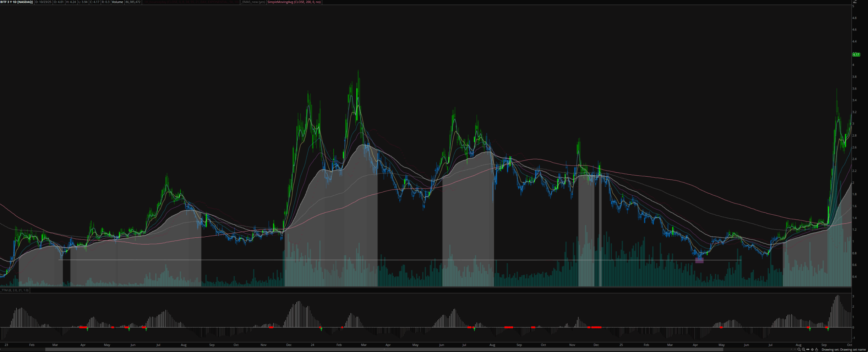Click the purple rectangle drawing near April
This screenshot has height=352, width=868.
click(699, 260)
